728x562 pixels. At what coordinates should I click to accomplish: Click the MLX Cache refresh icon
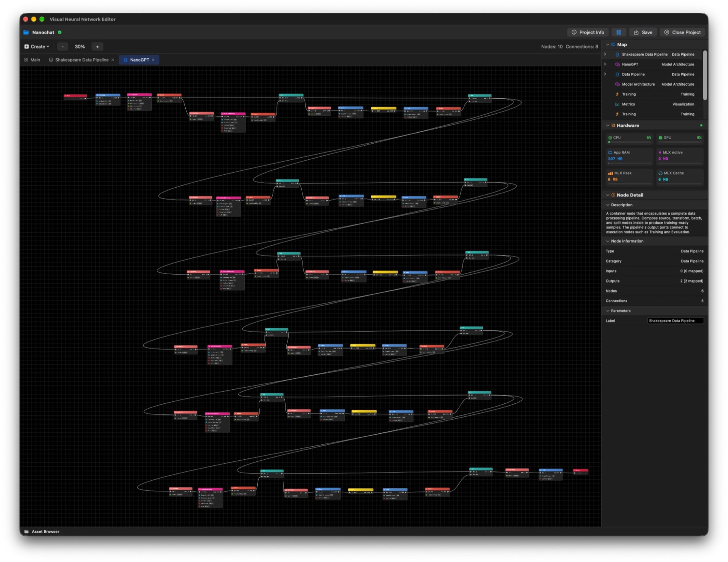660,173
